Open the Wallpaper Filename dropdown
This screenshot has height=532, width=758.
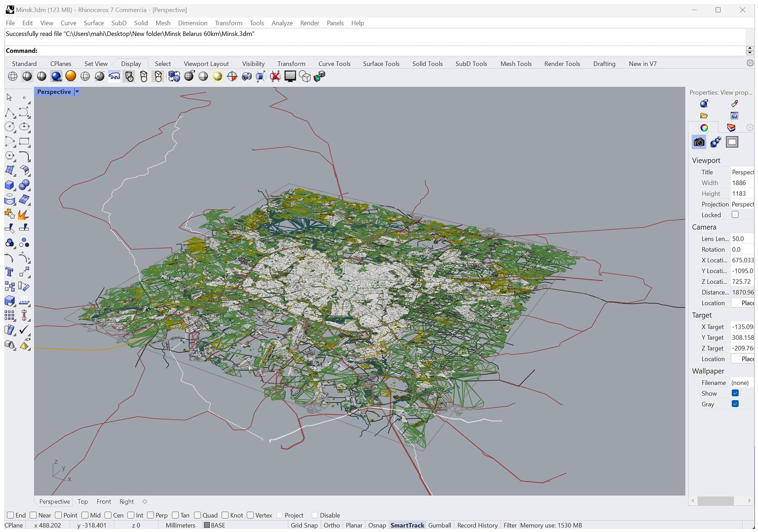coord(742,383)
